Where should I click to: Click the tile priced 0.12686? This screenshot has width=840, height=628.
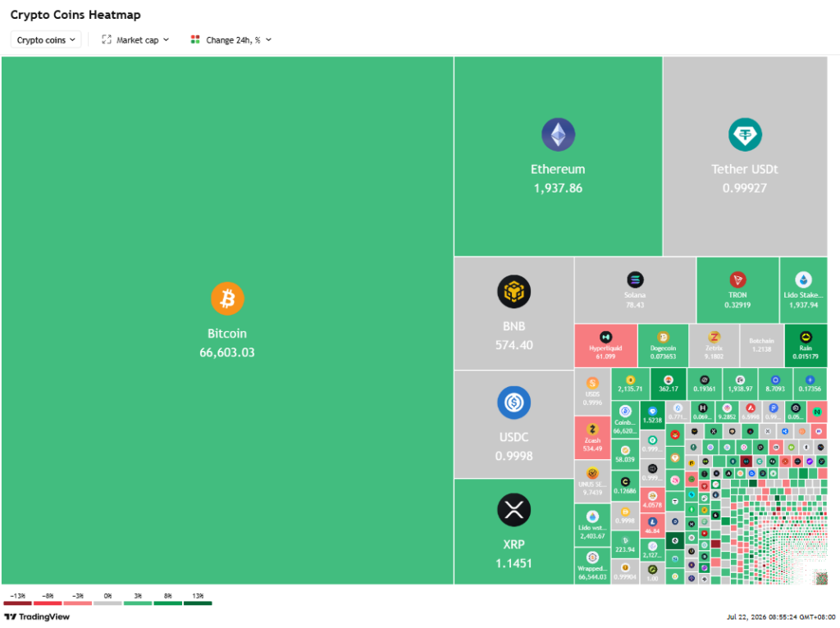tap(625, 485)
